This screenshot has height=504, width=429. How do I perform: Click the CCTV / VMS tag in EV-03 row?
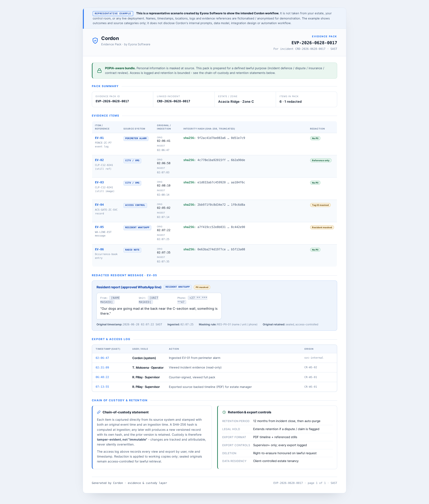click(132, 183)
